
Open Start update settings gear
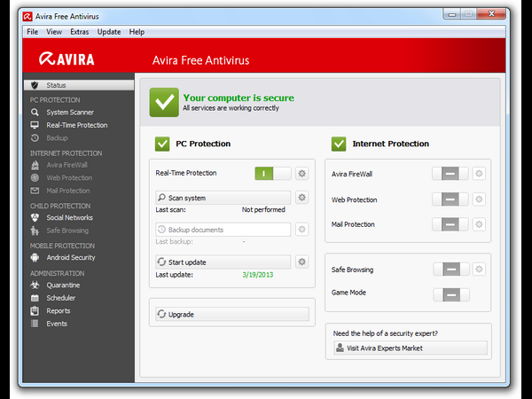tap(301, 262)
